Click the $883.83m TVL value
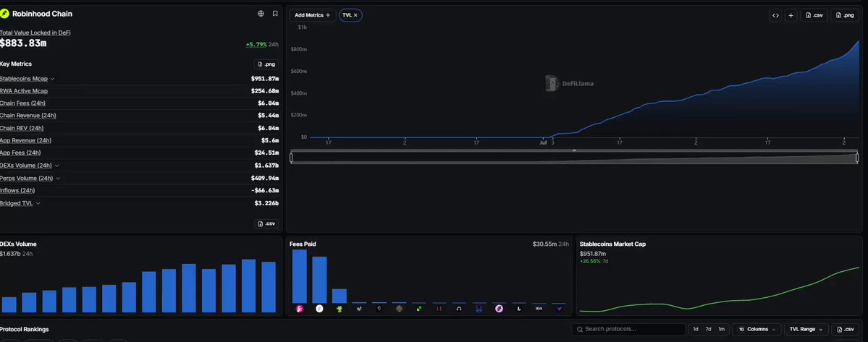 point(23,43)
